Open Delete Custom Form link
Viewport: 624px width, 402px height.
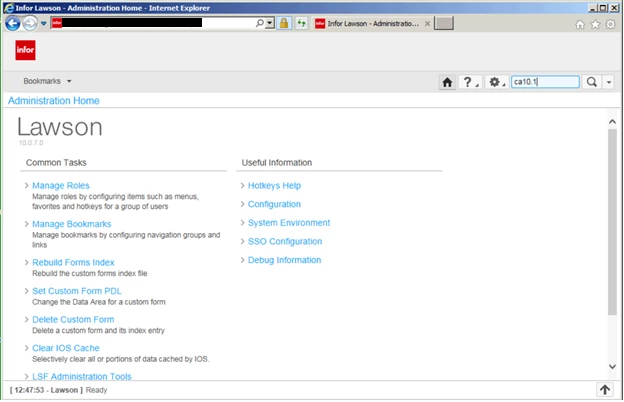click(73, 320)
